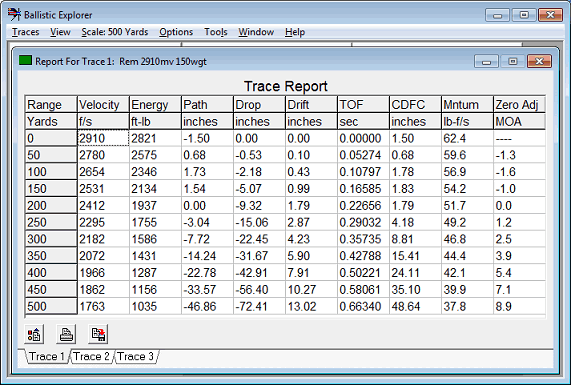Click the MOA unit header
Viewport: 571px width, 385px height.
point(519,121)
